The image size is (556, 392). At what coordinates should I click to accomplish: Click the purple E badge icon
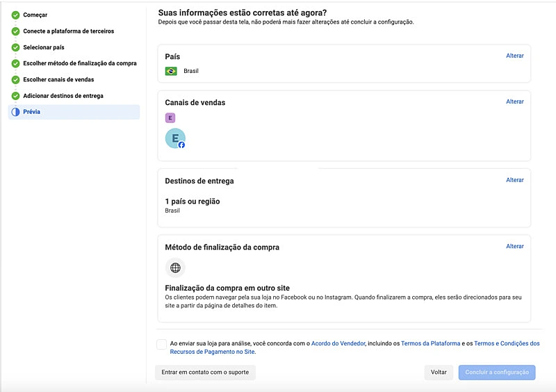[x=170, y=118]
